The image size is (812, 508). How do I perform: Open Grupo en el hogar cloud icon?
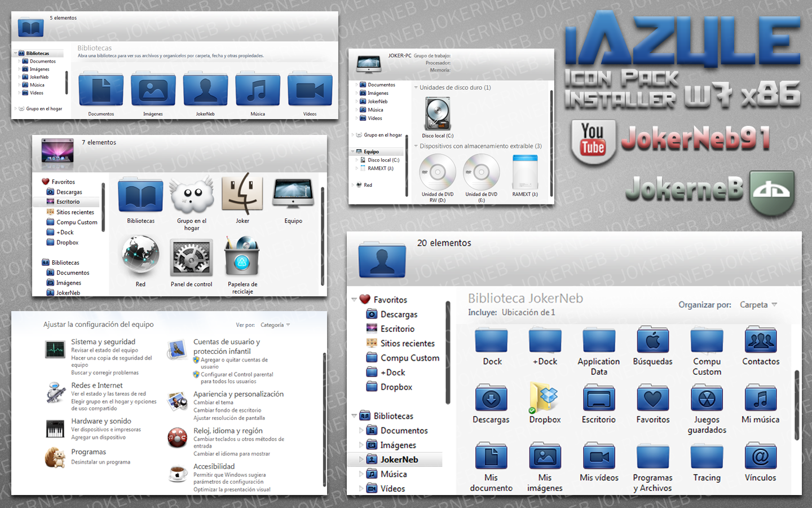tap(192, 195)
